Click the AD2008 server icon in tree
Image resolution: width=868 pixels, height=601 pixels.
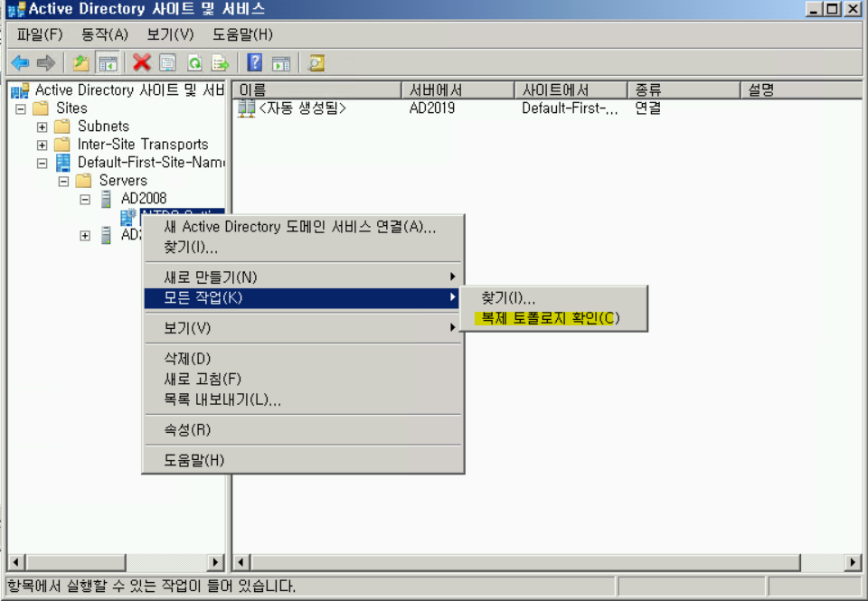[x=107, y=199]
